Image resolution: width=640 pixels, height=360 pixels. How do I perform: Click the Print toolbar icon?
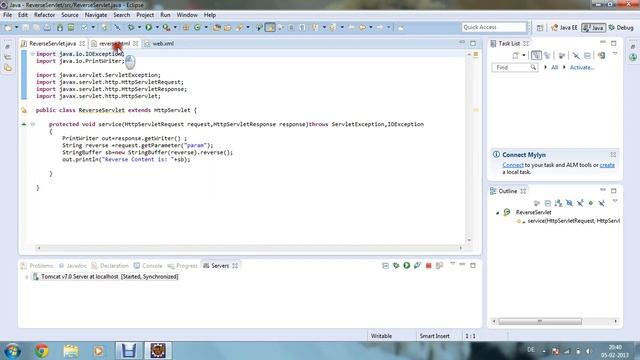[x=47, y=27]
